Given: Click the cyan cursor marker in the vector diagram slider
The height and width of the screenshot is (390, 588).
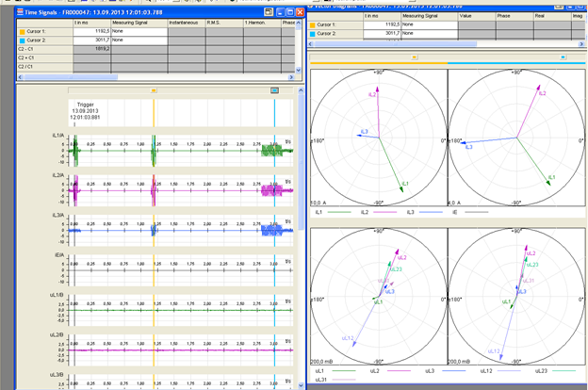Looking at the screenshot, I should pyautogui.click(x=563, y=57).
